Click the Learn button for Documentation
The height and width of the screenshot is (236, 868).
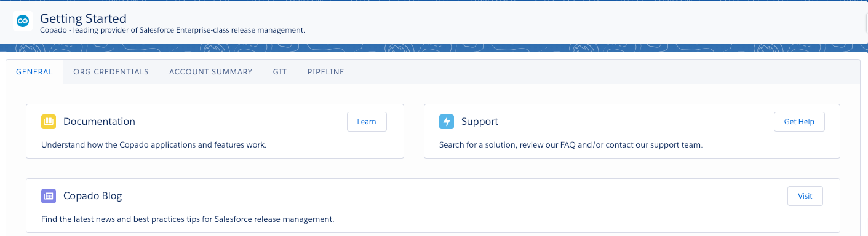pos(367,122)
